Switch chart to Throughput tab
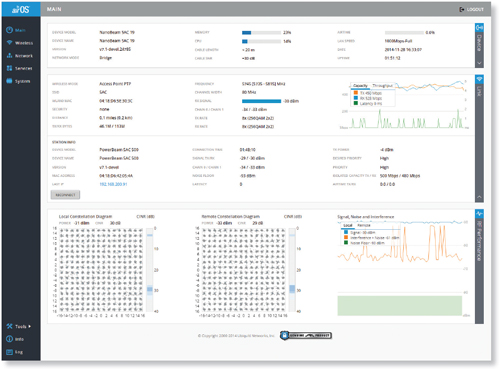 pyautogui.click(x=382, y=86)
